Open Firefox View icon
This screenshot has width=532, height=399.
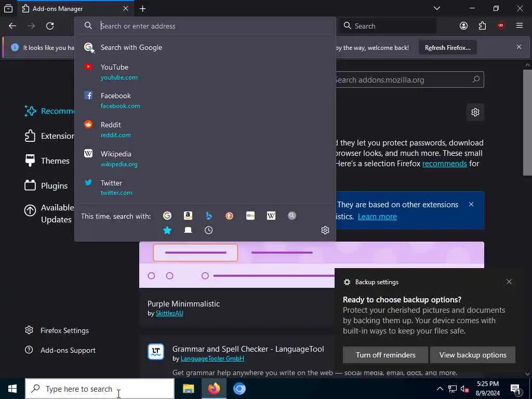[x=8, y=8]
